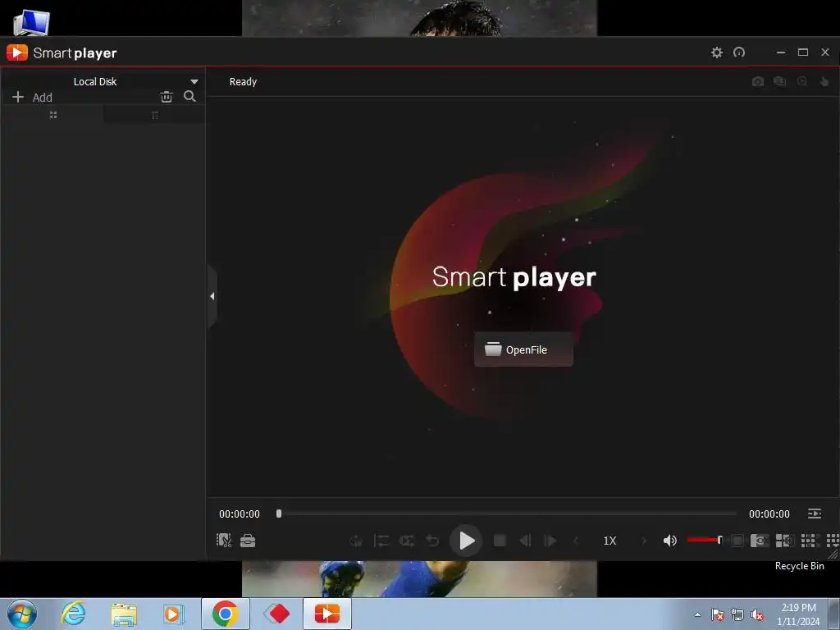
Task: Click the elapsed time 00:00:00 on left
Action: coord(240,514)
